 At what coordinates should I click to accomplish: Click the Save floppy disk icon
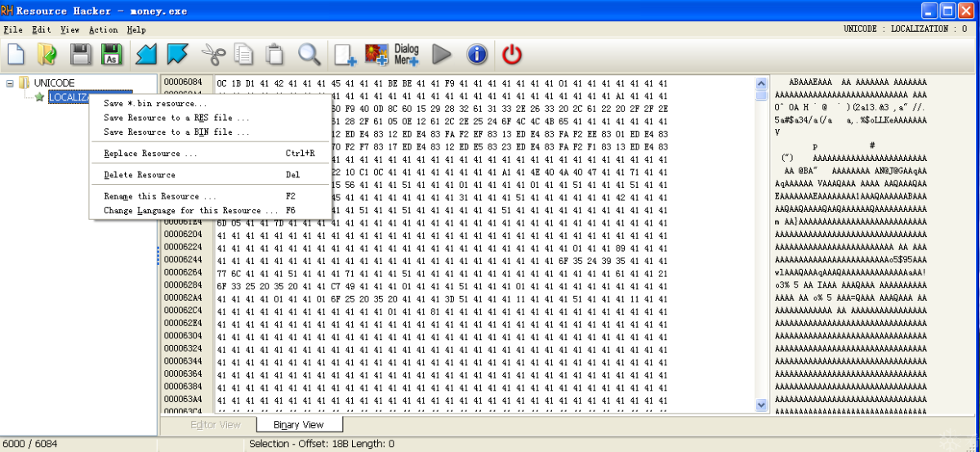(x=80, y=55)
